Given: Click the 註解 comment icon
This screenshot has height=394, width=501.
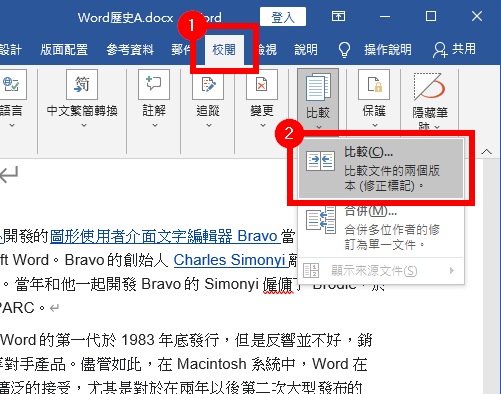Looking at the screenshot, I should [x=154, y=85].
